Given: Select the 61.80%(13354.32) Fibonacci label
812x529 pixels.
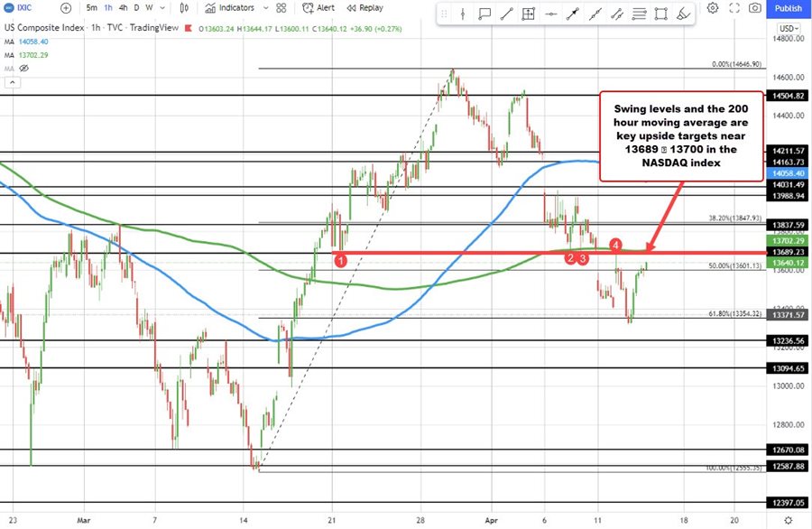Looking at the screenshot, I should point(734,313).
